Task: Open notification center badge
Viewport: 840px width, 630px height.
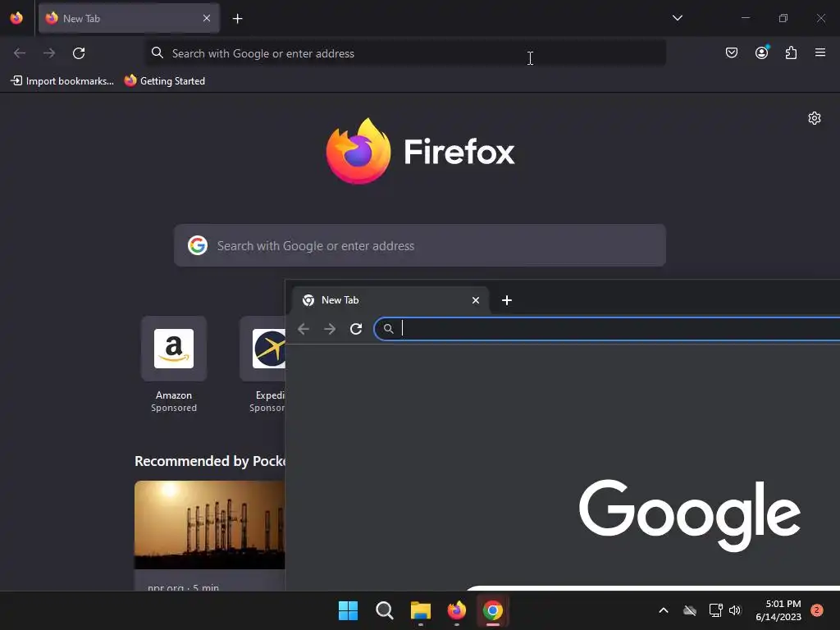Action: tap(817, 610)
